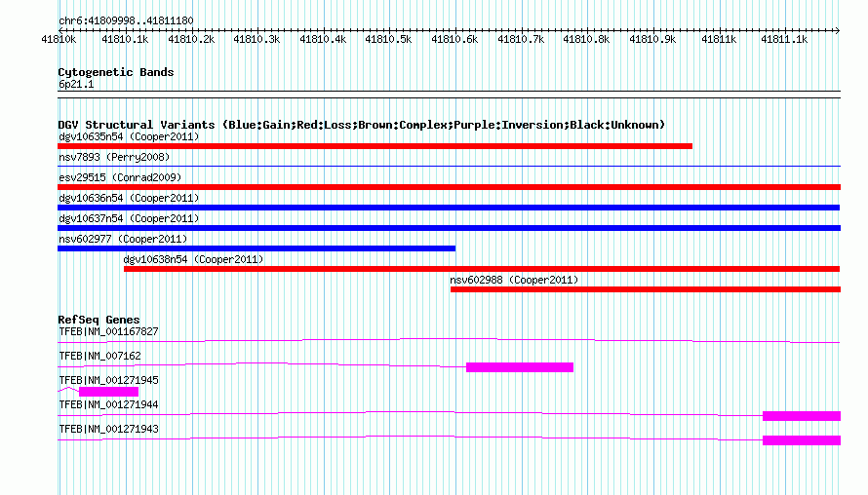Select the magenta exon of TFEB|NM_001271944
This screenshot has width=868, height=495.
pos(802,416)
